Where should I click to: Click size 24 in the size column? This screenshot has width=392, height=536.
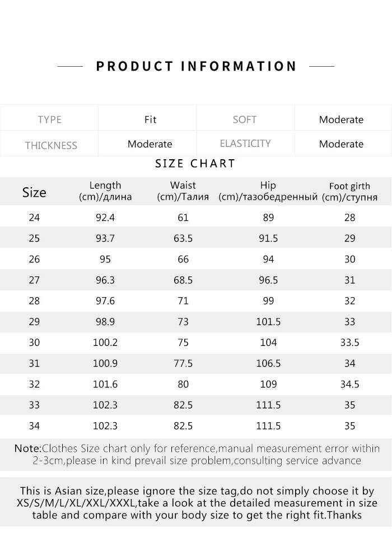[x=34, y=218]
